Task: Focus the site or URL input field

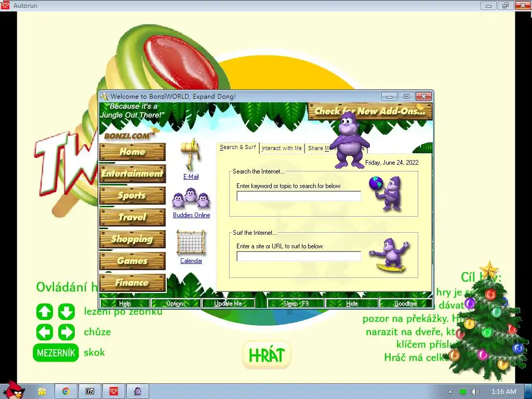Action: (299, 257)
